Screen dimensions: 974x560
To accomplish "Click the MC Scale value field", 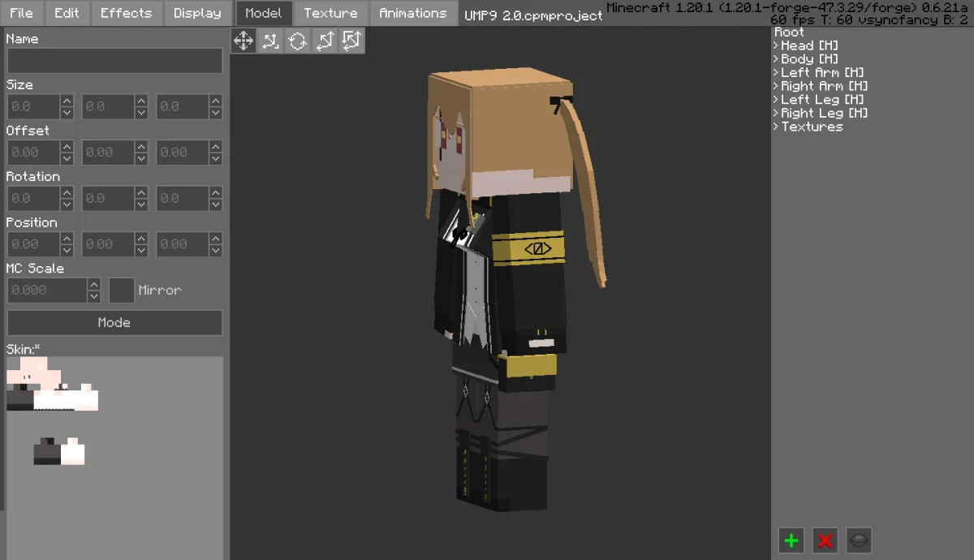I will 47,290.
